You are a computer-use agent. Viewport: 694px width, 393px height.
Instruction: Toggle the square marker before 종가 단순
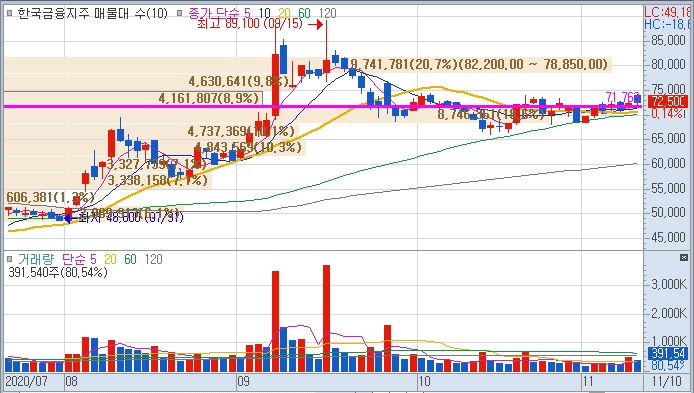tap(179, 13)
